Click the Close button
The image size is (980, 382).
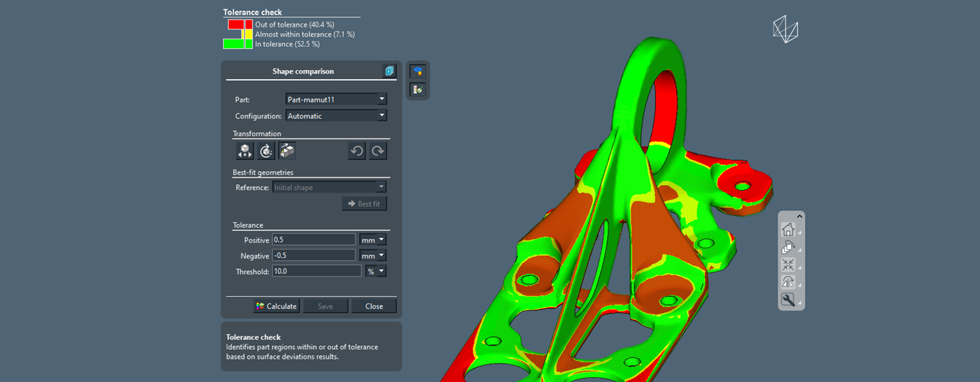(374, 306)
